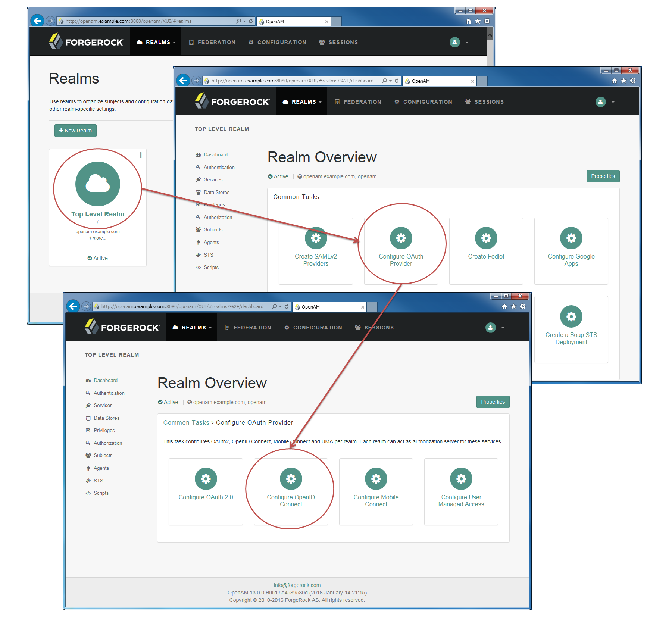Click the New Realm button
This screenshot has width=672, height=625.
[x=75, y=131]
